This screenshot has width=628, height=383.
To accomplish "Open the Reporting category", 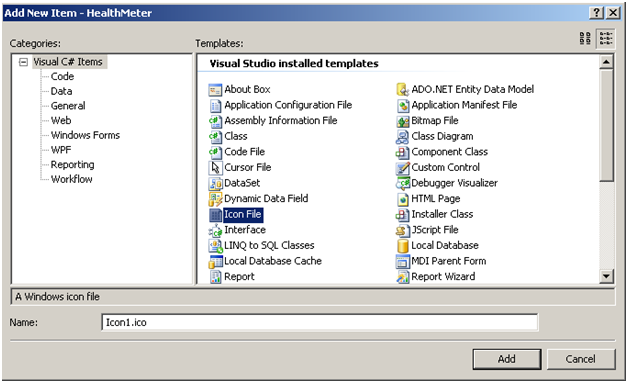I will 72,165.
